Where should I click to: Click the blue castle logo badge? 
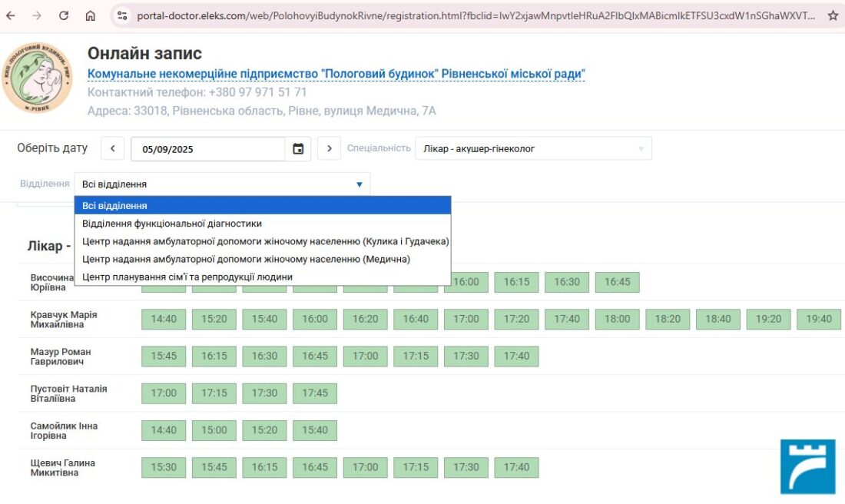tap(807, 466)
